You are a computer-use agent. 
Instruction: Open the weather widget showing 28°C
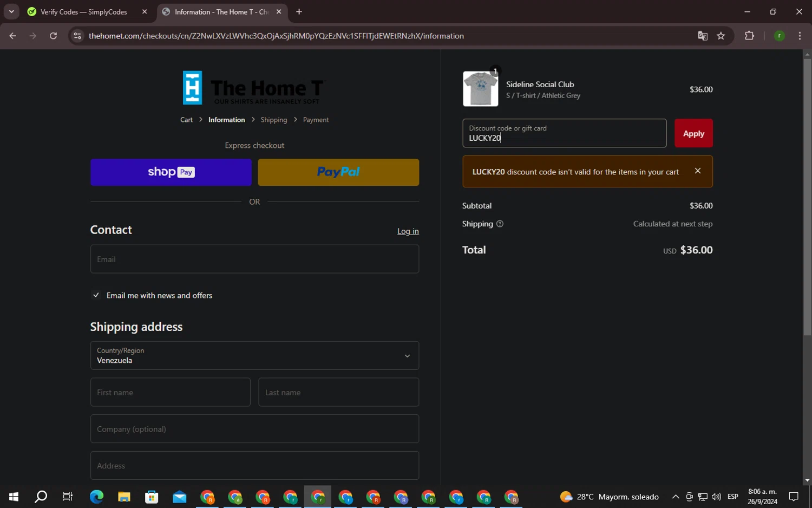click(x=610, y=497)
